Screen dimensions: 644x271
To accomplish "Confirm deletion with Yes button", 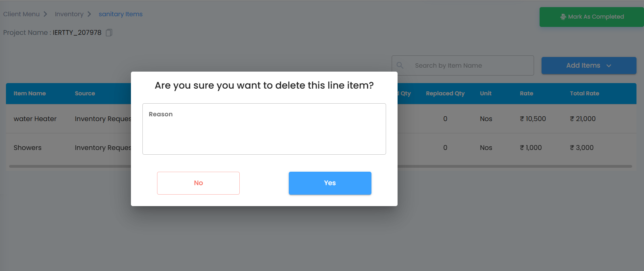I will pyautogui.click(x=330, y=183).
